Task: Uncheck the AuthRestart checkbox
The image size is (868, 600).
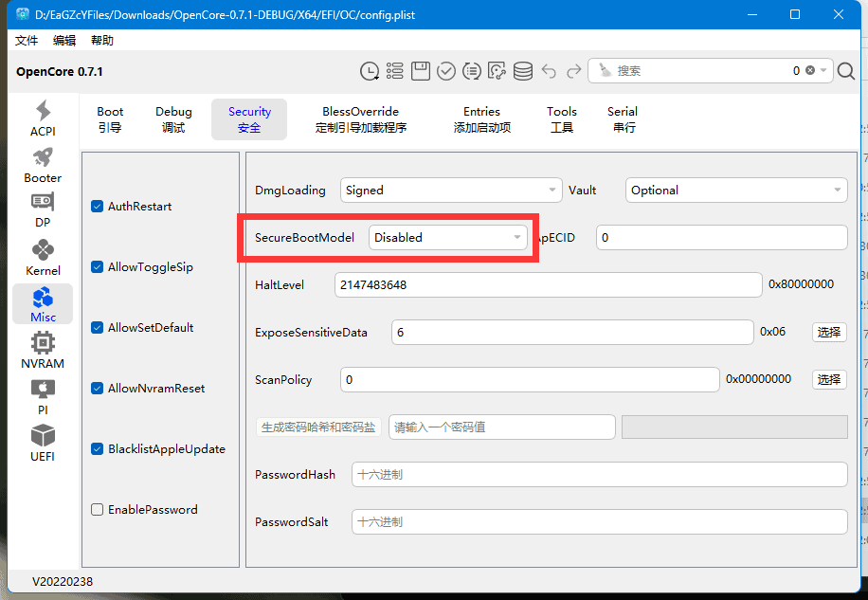Action: (x=98, y=207)
